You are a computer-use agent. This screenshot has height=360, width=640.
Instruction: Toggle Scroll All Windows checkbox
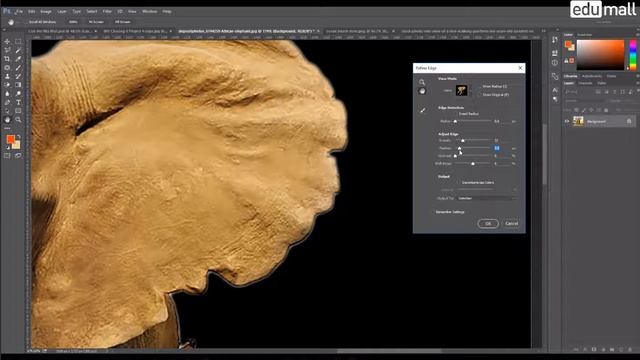point(26,22)
